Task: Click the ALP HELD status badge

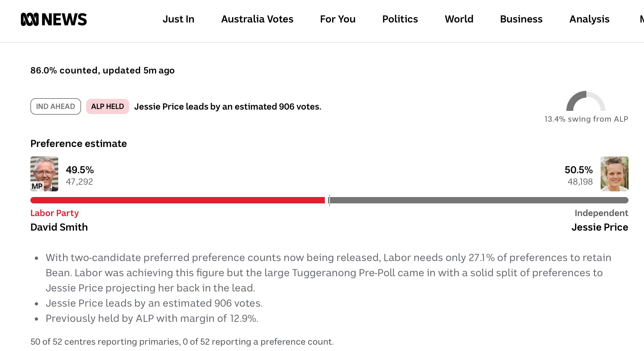Action: tap(108, 106)
